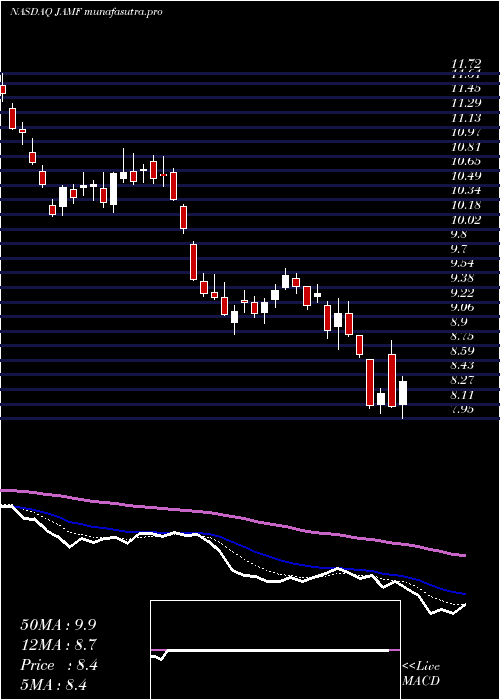Click the '5MA : 8.4' reading
This screenshot has height=700, width=500.
(x=53, y=684)
